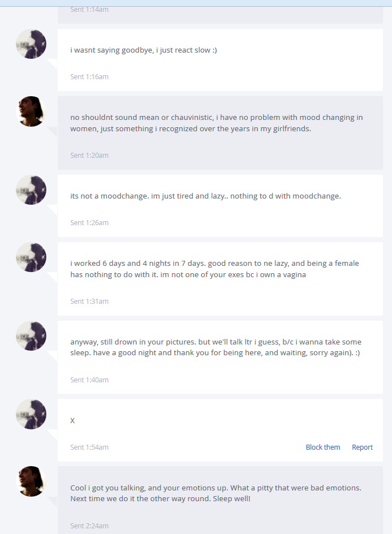Image resolution: width=392 pixels, height=534 pixels.
Task: Click the 'anyway, still drown in your pictures' message
Action: point(216,347)
